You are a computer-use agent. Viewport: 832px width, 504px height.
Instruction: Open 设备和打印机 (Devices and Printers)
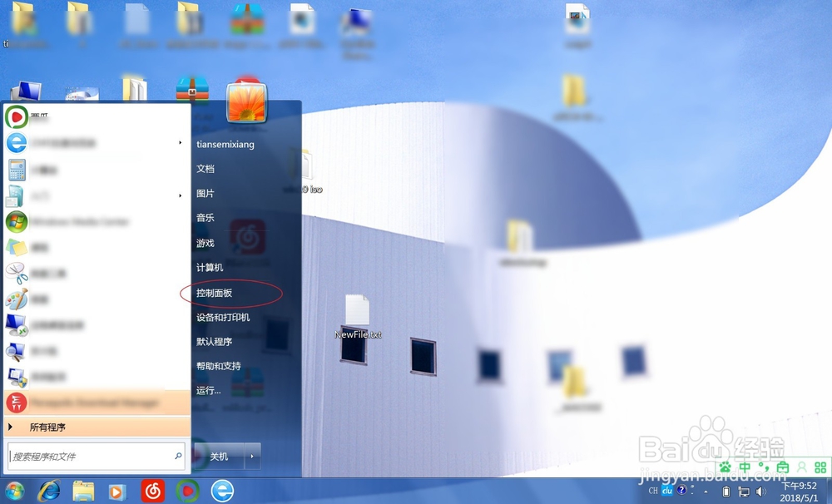point(223,317)
